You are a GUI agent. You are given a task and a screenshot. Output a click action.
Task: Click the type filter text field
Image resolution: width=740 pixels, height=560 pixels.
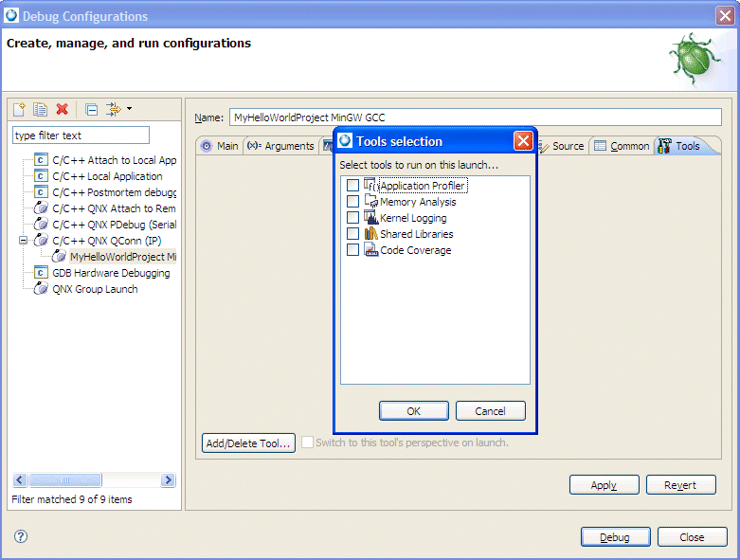81,135
